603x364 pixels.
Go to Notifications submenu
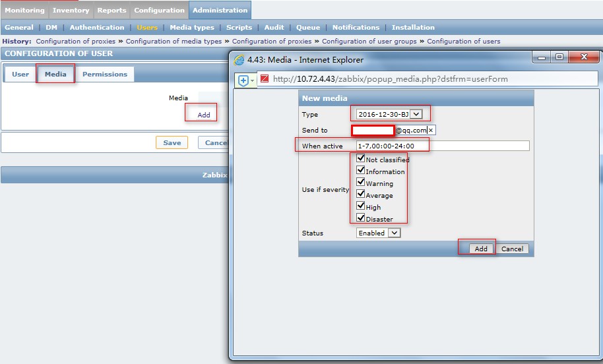pyautogui.click(x=356, y=27)
